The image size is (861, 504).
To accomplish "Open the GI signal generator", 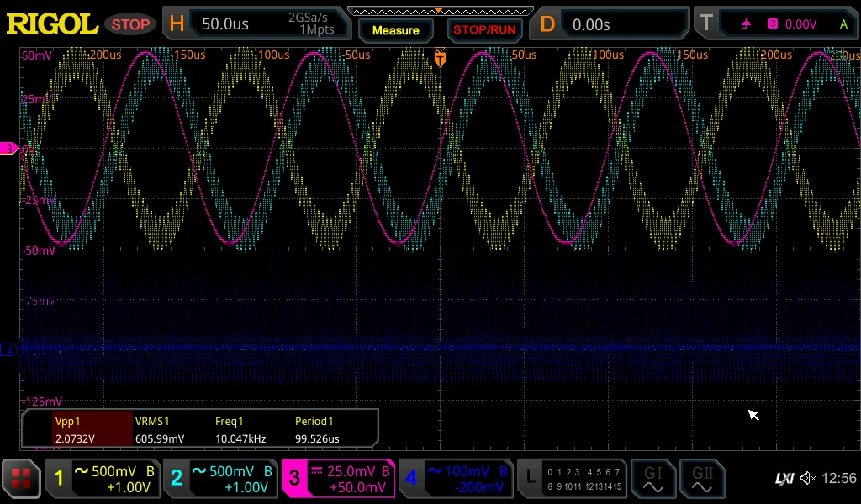I will click(x=652, y=479).
